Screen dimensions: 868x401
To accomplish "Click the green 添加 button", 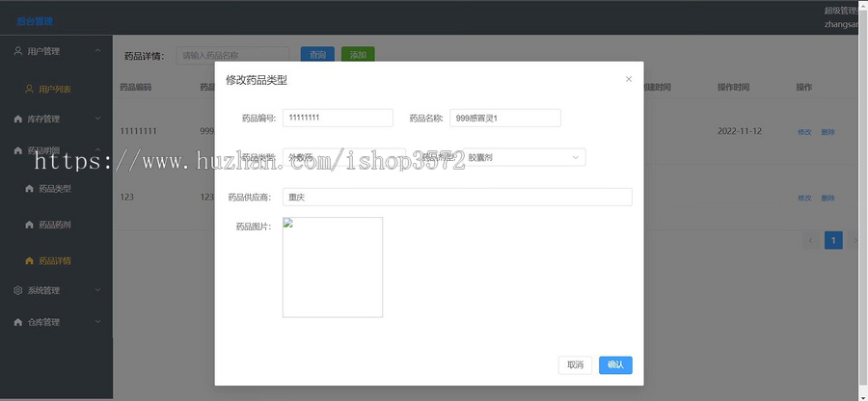I will click(358, 55).
